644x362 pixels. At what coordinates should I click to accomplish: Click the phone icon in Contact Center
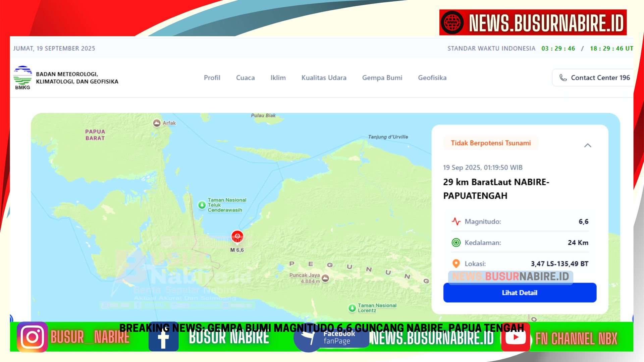tap(563, 78)
